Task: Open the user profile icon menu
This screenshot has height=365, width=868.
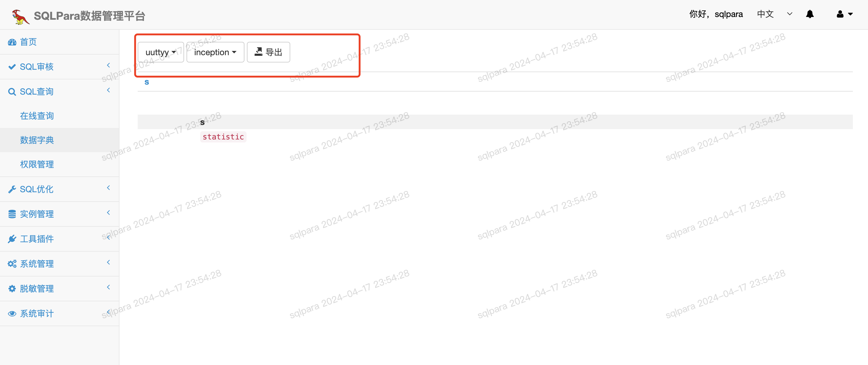Action: [844, 14]
